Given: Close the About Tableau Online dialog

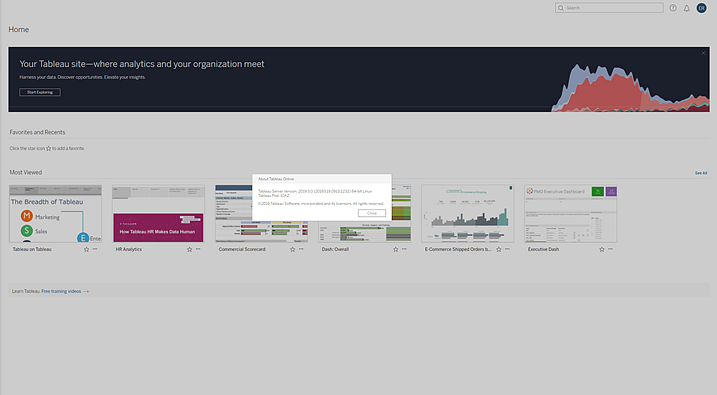Looking at the screenshot, I should (372, 213).
